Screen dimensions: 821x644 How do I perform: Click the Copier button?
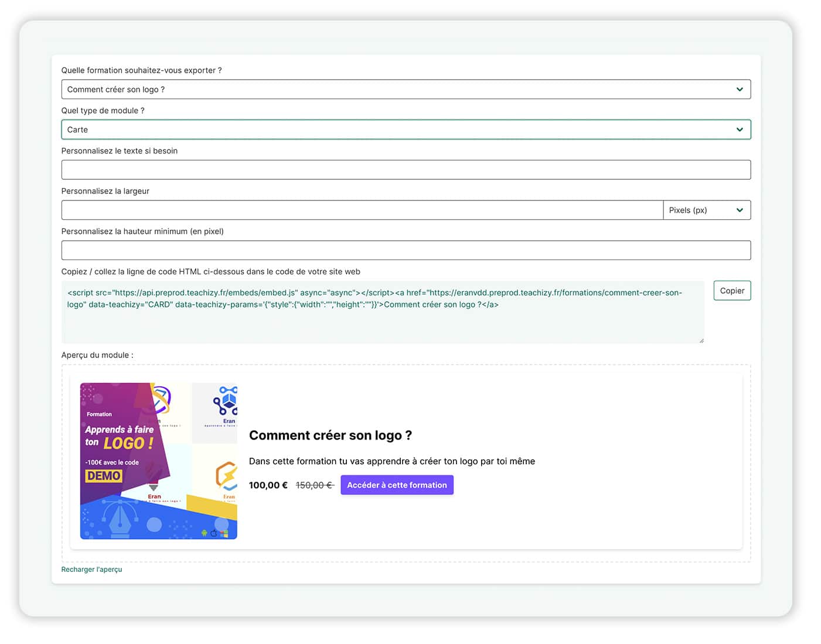click(732, 291)
